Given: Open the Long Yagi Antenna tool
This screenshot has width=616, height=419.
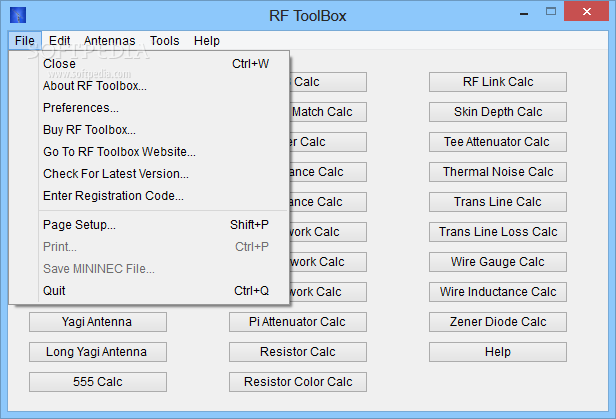Looking at the screenshot, I should click(98, 352).
